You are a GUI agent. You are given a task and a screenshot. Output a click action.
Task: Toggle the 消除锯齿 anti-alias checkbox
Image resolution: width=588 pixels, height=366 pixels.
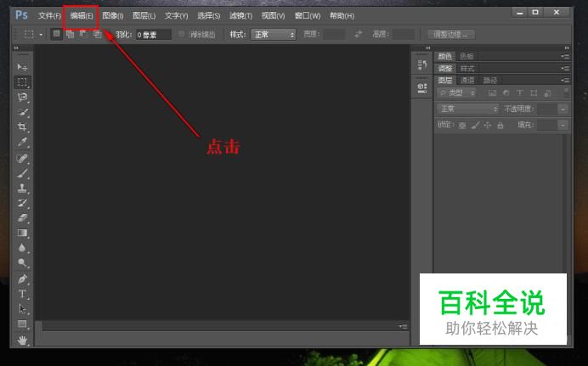(182, 35)
